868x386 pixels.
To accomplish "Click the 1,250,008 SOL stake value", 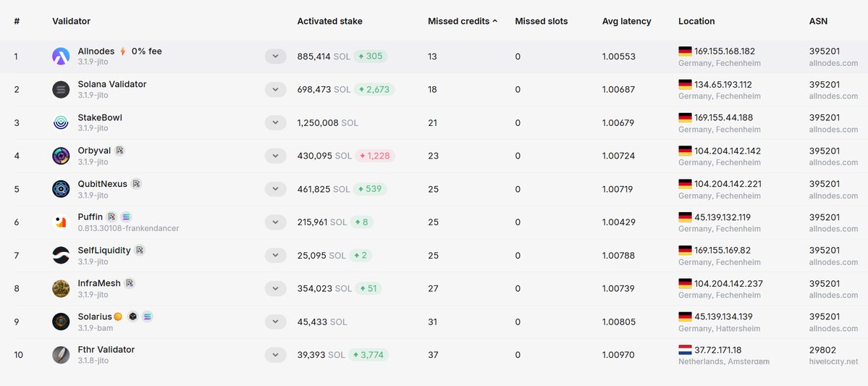I will pos(328,123).
